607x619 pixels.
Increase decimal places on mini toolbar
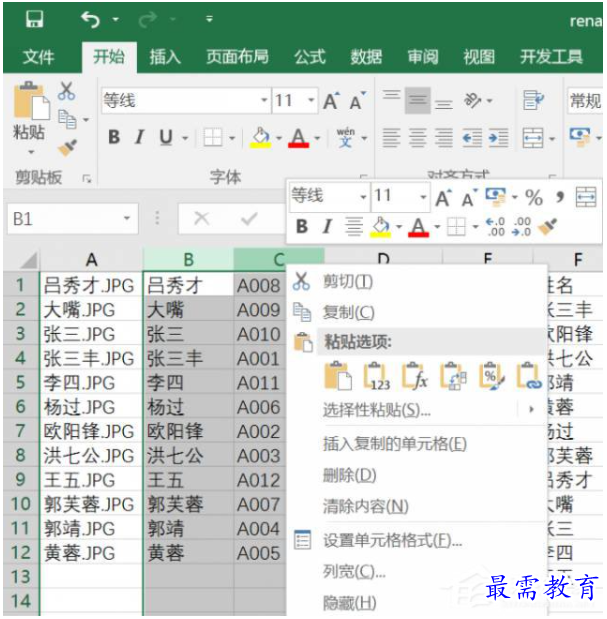tap(495, 227)
